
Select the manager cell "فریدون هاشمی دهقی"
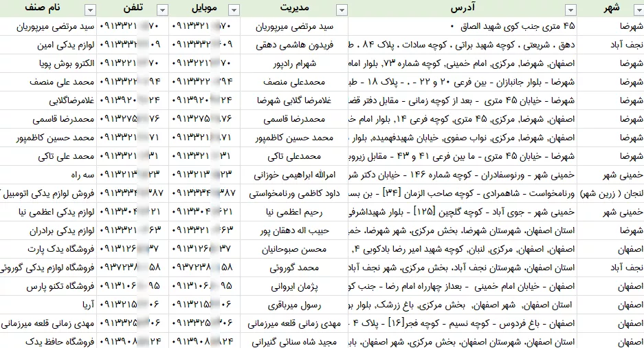(294, 45)
